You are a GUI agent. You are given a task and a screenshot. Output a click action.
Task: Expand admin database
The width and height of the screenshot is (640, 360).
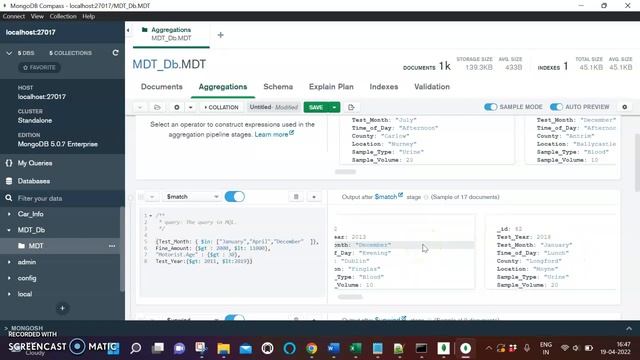pos(9,262)
